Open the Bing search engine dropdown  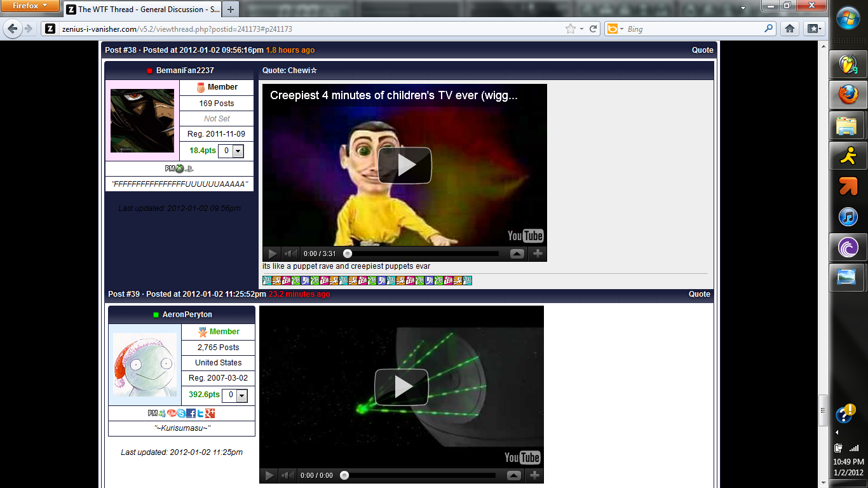click(x=614, y=29)
